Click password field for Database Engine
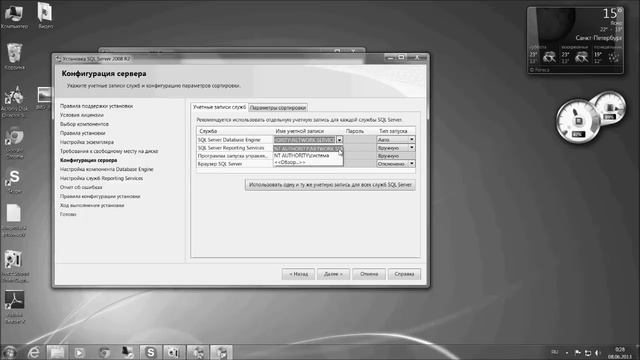 pos(359,140)
